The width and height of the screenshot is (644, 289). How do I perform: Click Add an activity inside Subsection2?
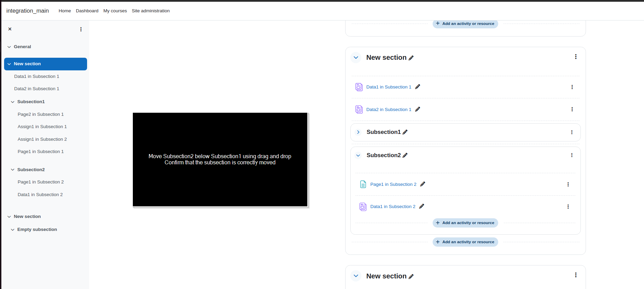point(465,223)
